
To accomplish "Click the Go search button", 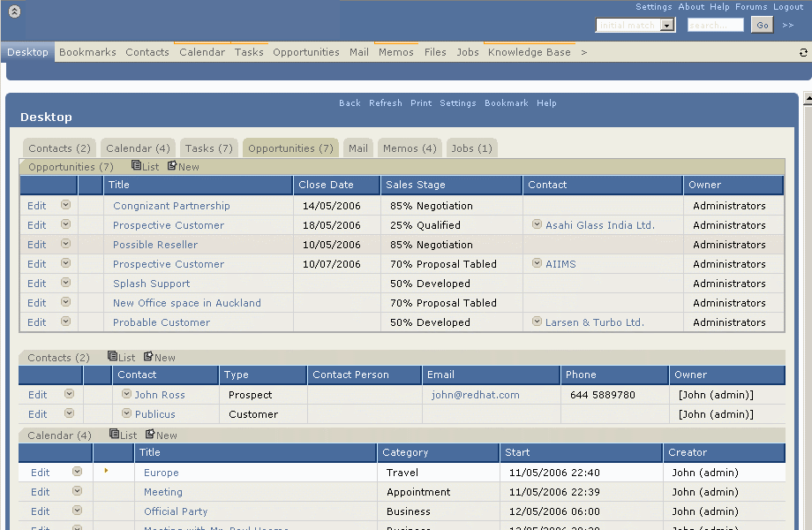I will (763, 25).
